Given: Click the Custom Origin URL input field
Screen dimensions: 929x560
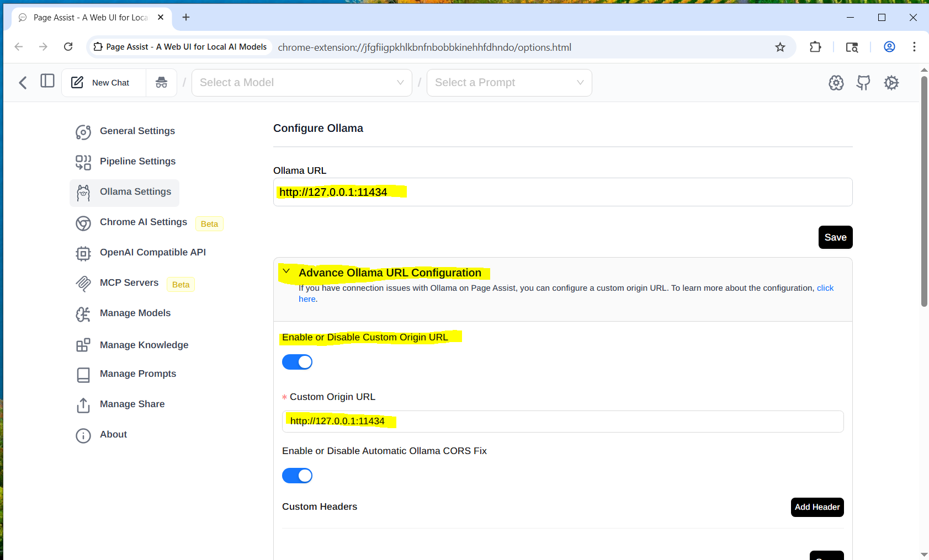Looking at the screenshot, I should (x=562, y=421).
